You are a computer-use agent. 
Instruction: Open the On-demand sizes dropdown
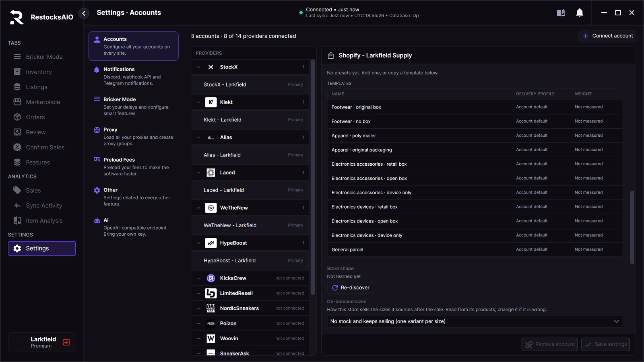pyautogui.click(x=475, y=321)
